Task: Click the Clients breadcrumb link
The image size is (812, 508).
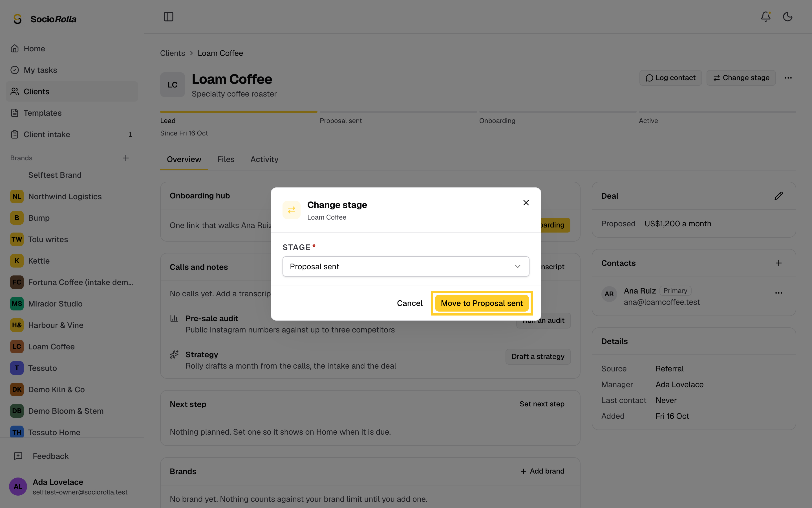Action: (173, 53)
